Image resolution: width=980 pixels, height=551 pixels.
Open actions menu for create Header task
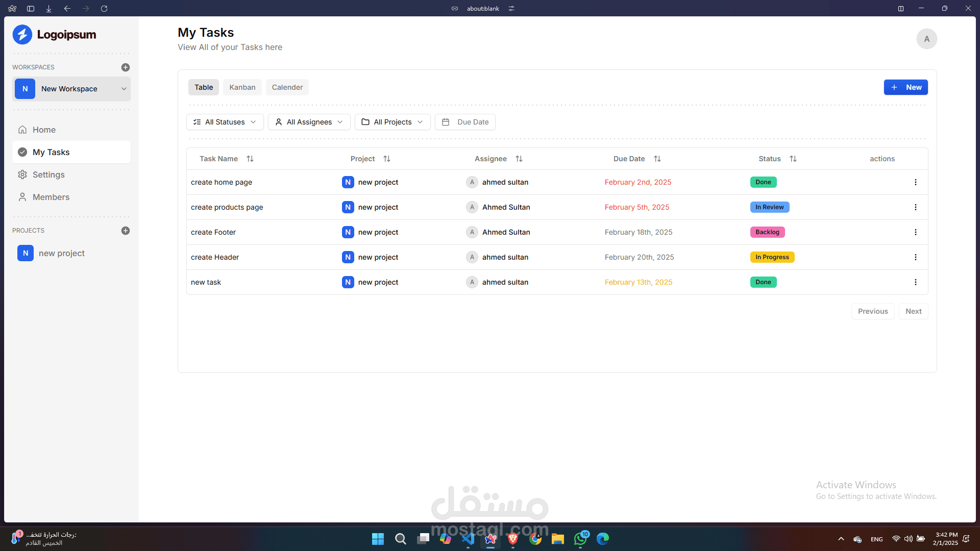[915, 257]
